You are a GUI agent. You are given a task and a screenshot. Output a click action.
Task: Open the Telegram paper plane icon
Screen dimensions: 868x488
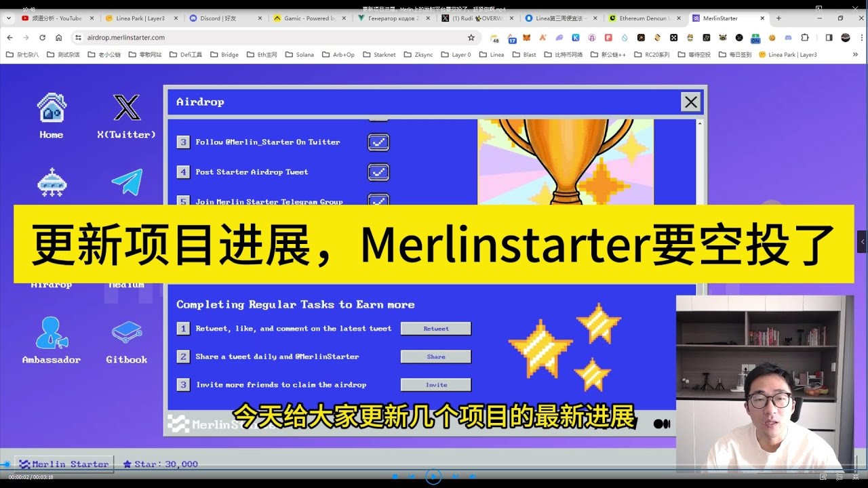127,182
